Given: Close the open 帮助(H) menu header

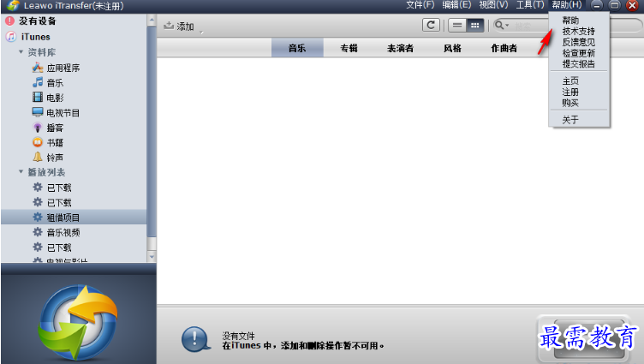Looking at the screenshot, I should 567,5.
